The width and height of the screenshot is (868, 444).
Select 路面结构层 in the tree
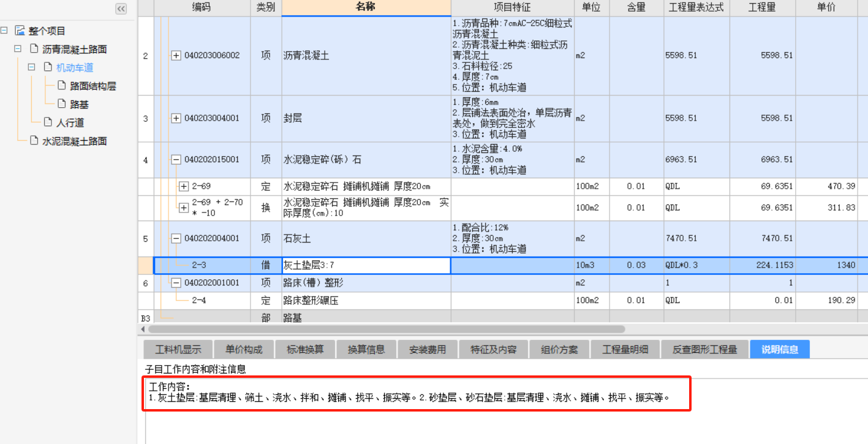[93, 86]
